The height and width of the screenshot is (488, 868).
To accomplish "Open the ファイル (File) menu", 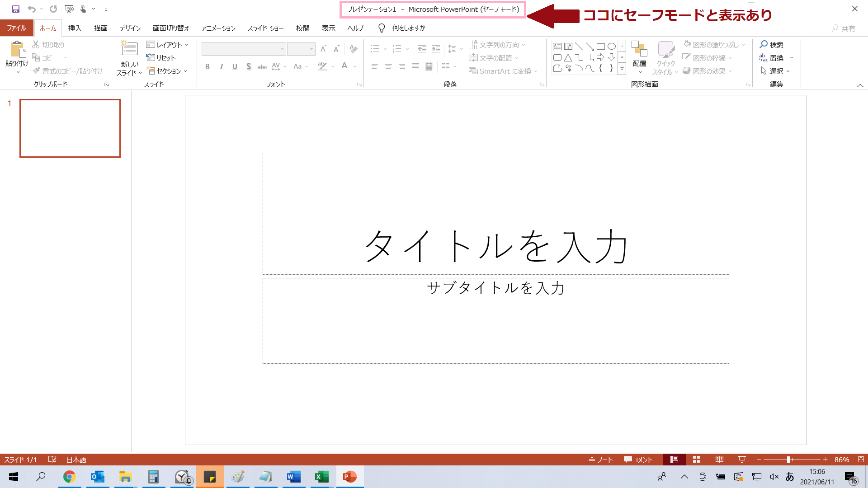I will (x=16, y=28).
